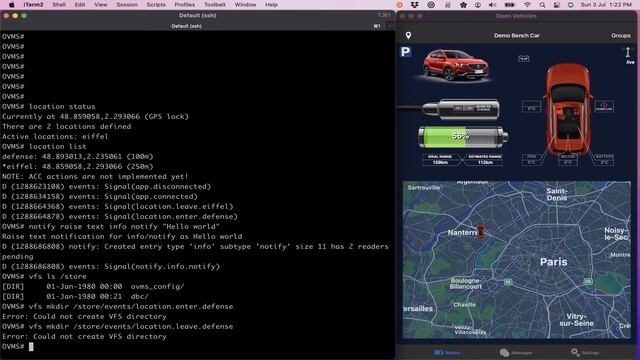
Task: Open the Scripts menu
Action: click(156, 4)
